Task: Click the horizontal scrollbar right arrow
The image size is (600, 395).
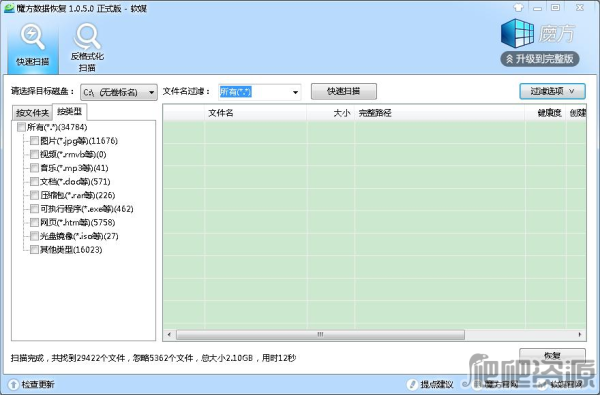Action: [x=580, y=335]
